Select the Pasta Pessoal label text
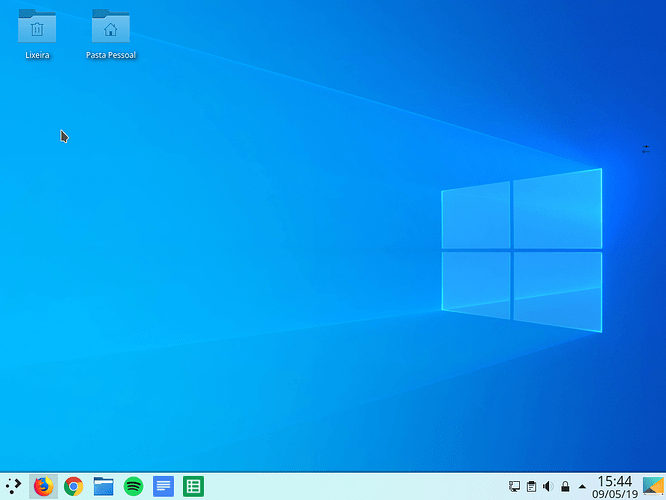Image resolution: width=666 pixels, height=500 pixels. coord(111,55)
